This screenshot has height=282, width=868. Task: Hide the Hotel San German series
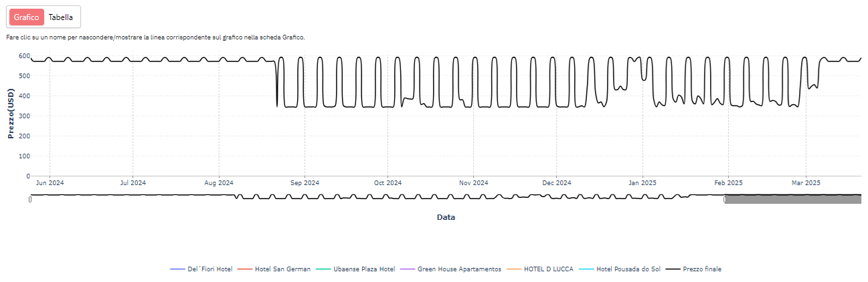[282, 269]
